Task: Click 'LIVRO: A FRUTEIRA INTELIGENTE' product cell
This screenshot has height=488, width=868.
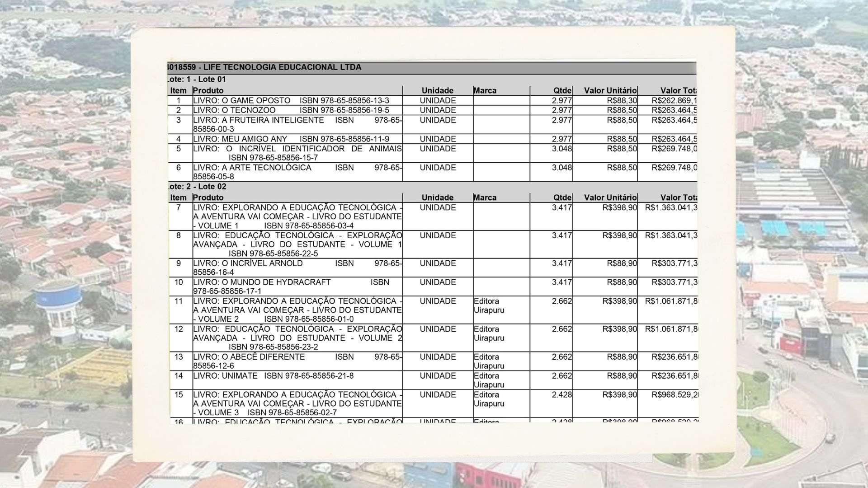Action: point(297,125)
